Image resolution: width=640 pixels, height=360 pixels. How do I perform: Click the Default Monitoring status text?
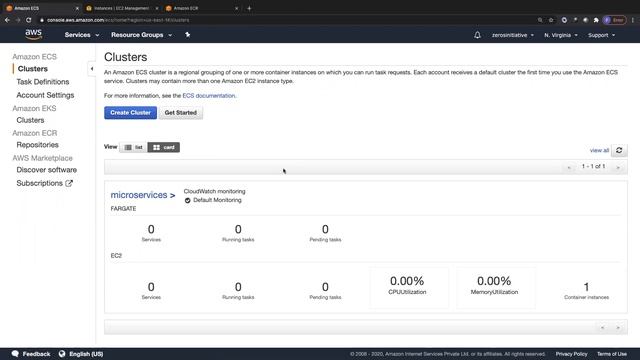(217, 200)
